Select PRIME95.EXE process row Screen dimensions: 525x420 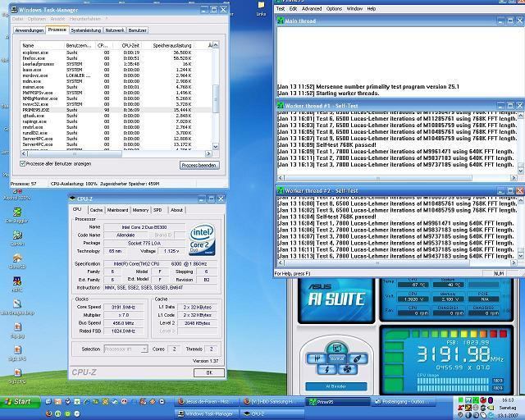pyautogui.click(x=116, y=110)
